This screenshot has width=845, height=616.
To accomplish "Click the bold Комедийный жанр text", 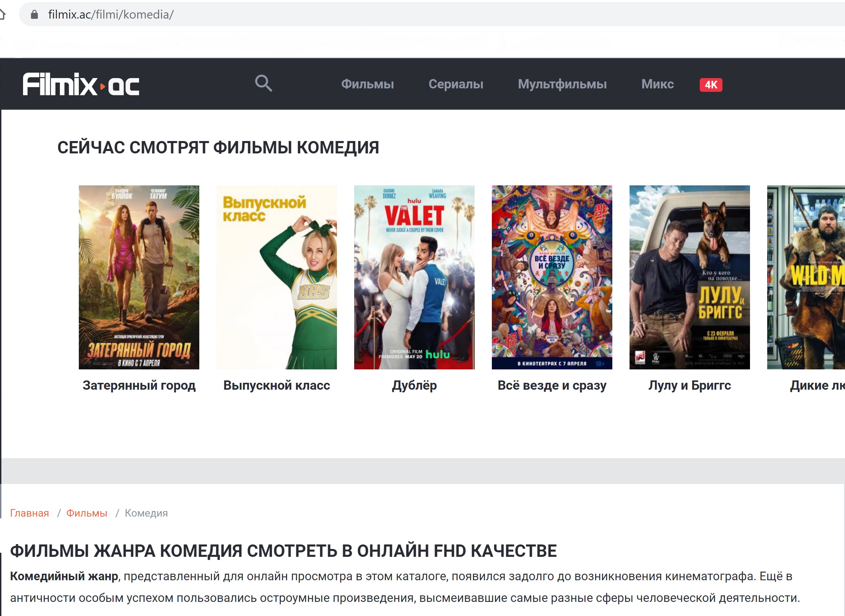I will pos(64,576).
